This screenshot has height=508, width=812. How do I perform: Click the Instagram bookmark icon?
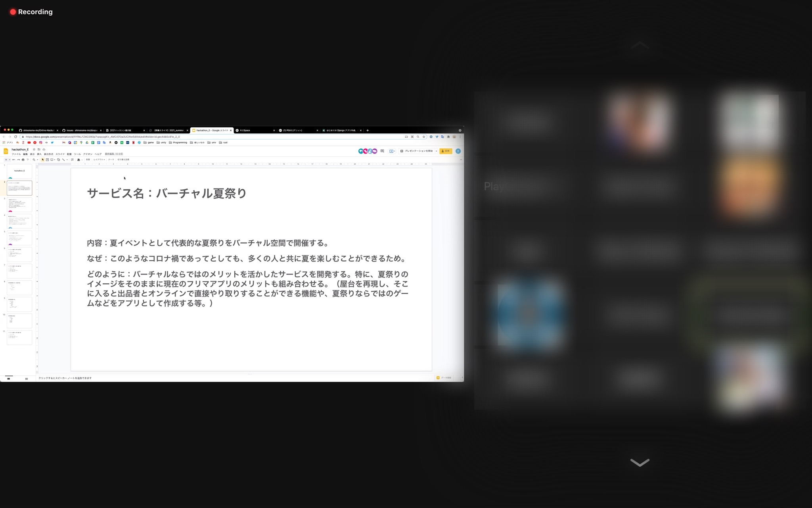point(40,142)
